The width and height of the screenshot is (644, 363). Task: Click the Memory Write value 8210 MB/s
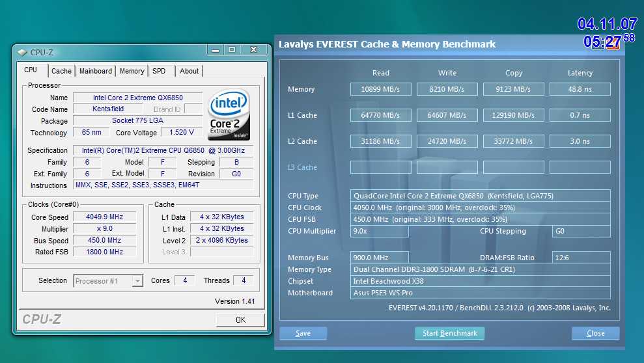(x=447, y=89)
